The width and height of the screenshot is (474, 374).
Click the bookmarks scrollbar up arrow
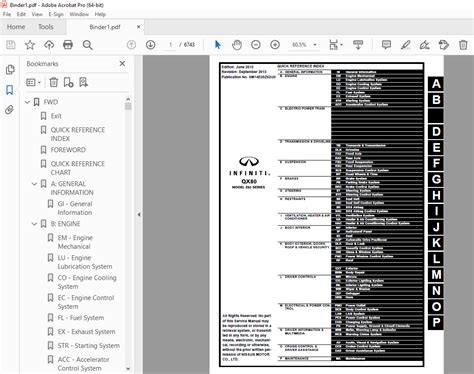click(128, 99)
